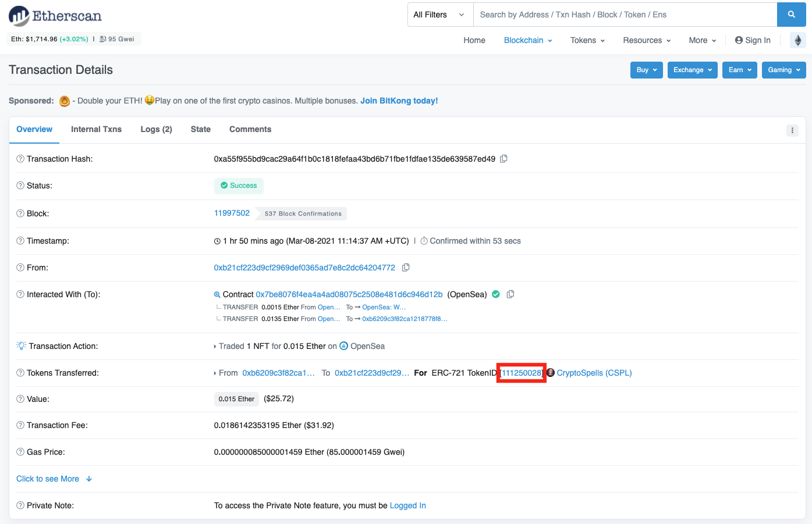Click Join BitKong today! link

point(399,101)
